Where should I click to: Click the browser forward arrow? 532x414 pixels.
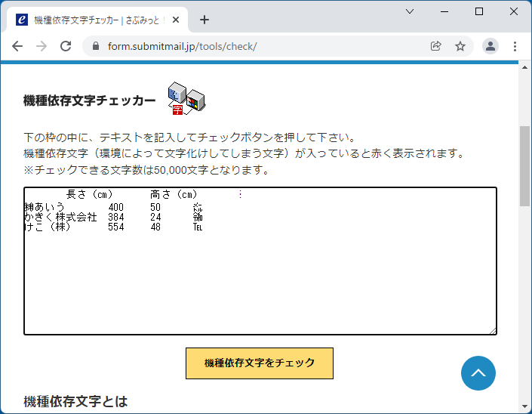(42, 46)
